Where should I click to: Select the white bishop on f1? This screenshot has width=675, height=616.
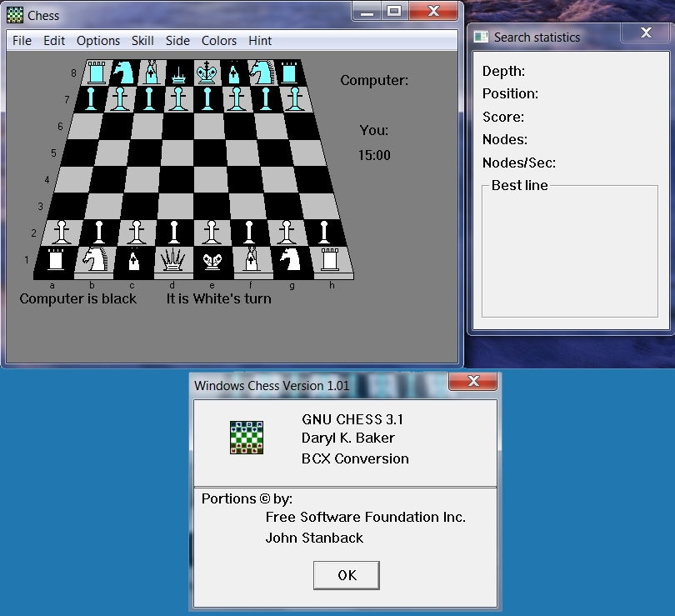pos(252,259)
